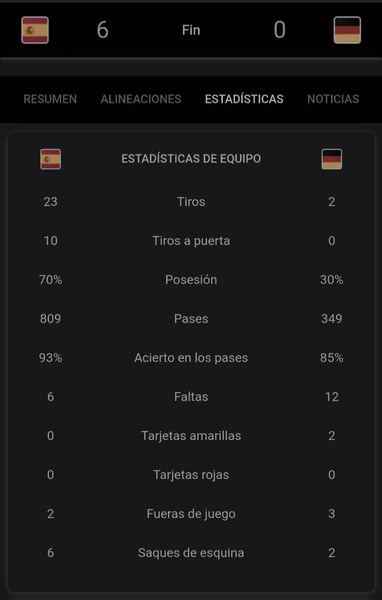Image resolution: width=382 pixels, height=600 pixels.
Task: Select Acierto en los pases label
Action: pyautogui.click(x=191, y=358)
